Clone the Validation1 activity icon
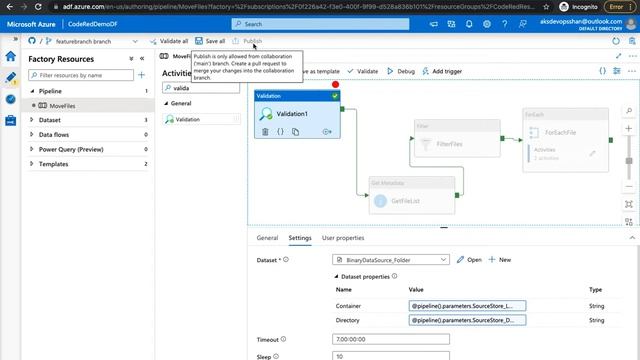This screenshot has height=360, width=640. tap(296, 131)
